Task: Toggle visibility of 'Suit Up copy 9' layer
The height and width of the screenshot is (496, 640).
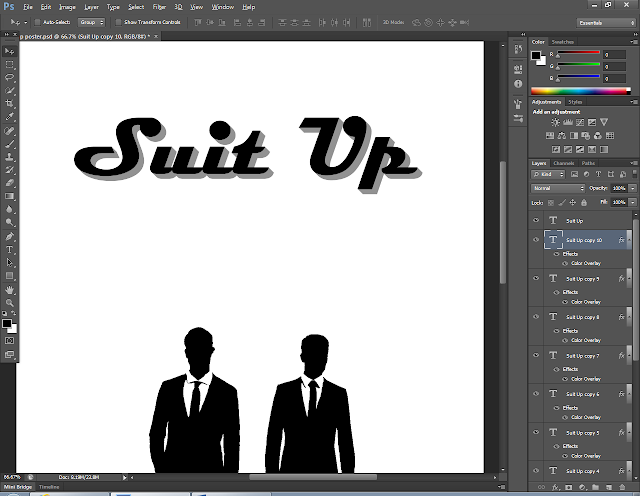Action: (536, 278)
